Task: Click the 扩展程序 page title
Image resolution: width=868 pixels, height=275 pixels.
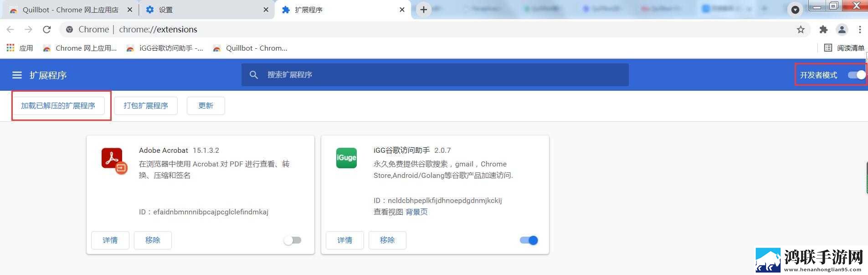Action: coord(48,75)
